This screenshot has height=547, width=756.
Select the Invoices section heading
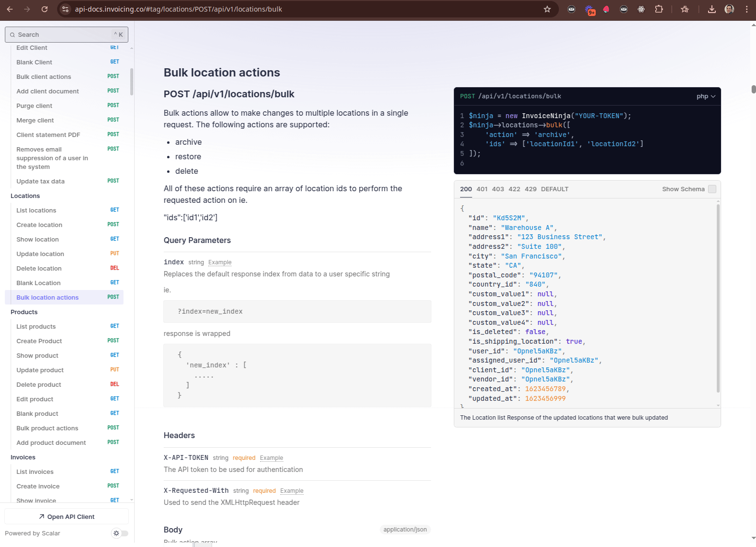tap(23, 457)
